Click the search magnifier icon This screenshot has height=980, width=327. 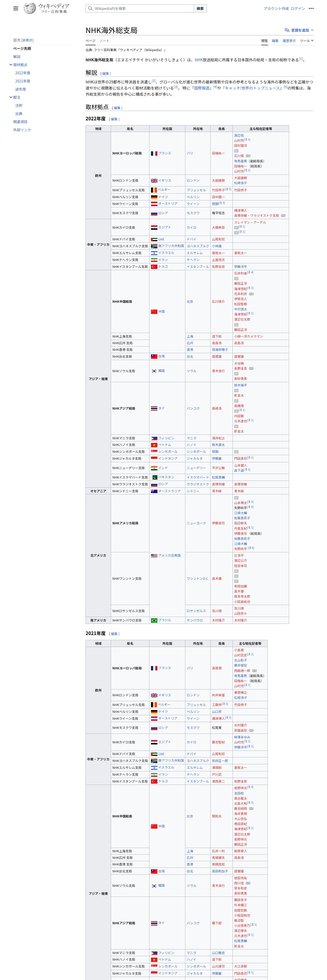click(90, 8)
